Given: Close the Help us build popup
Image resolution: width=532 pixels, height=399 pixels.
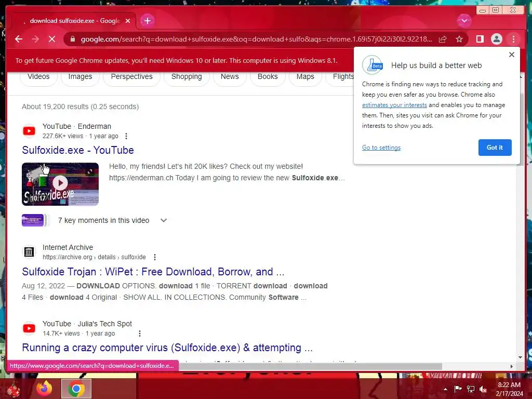Looking at the screenshot, I should click(x=512, y=54).
